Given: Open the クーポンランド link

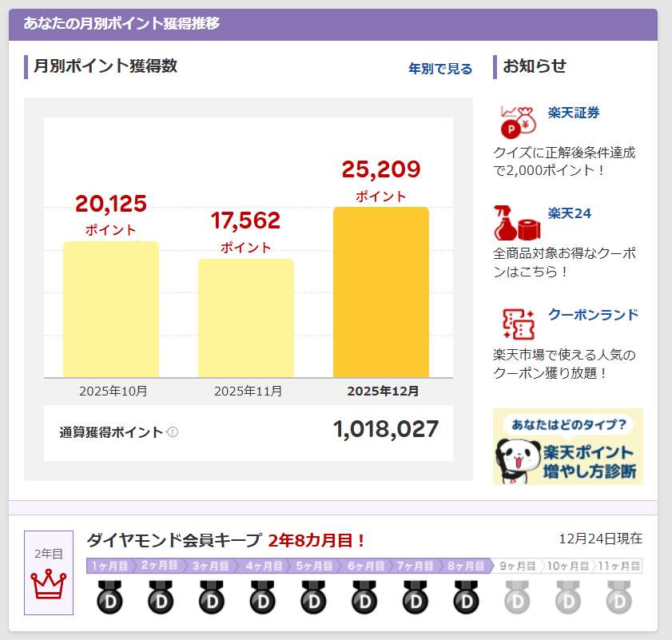Looking at the screenshot, I should point(593,315).
